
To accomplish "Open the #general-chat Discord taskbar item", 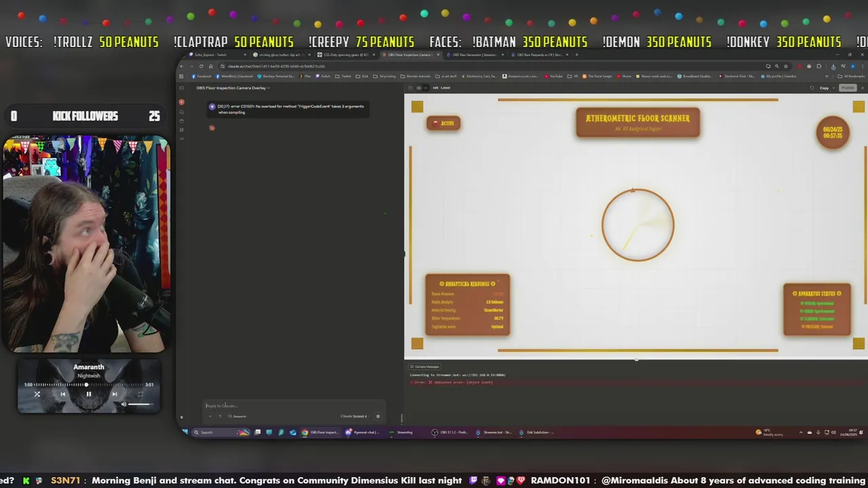I will pos(363,432).
